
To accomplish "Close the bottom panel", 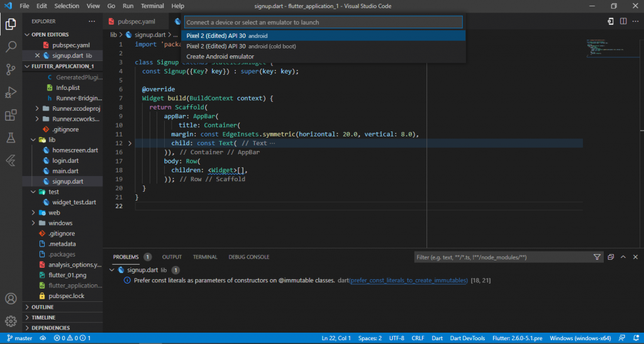I will pyautogui.click(x=635, y=257).
